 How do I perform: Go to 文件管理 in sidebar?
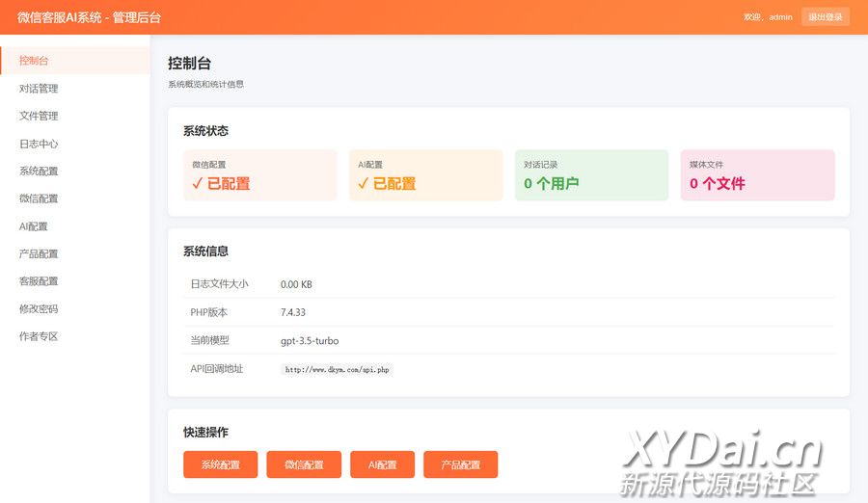point(39,116)
